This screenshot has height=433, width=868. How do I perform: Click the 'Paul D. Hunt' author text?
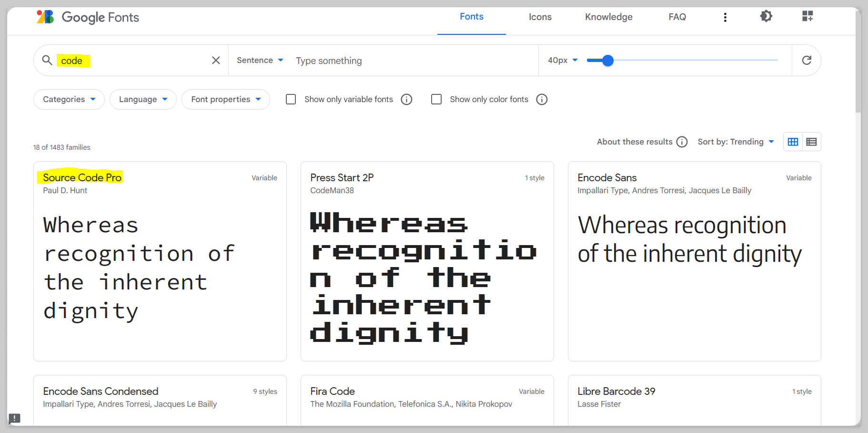point(65,190)
